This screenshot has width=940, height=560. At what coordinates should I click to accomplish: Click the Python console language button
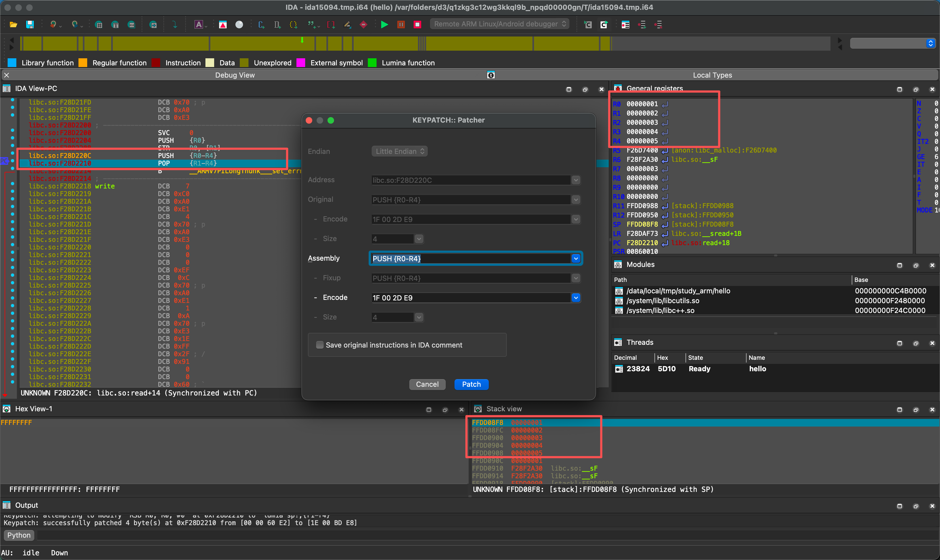(19, 535)
